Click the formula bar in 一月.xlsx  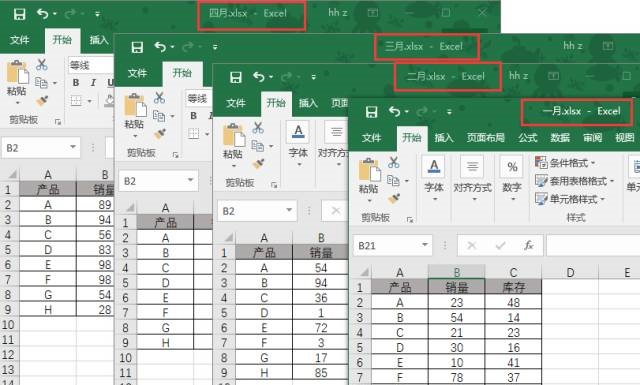click(593, 245)
